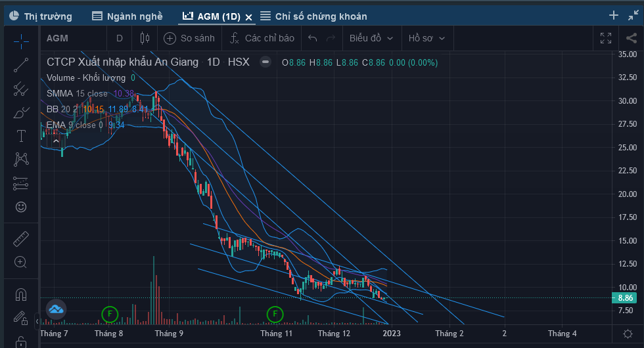Open the prediction and measurement tools
The image size is (644, 348).
(21, 183)
